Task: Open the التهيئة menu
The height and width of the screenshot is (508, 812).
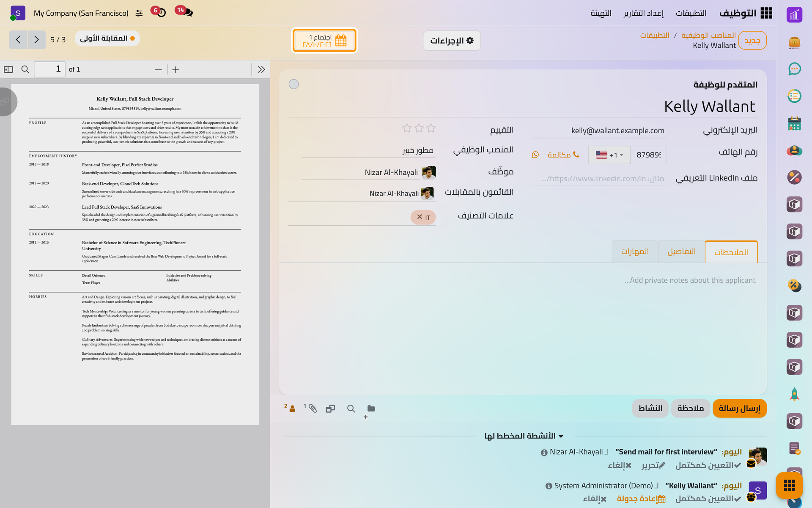Action: click(601, 13)
